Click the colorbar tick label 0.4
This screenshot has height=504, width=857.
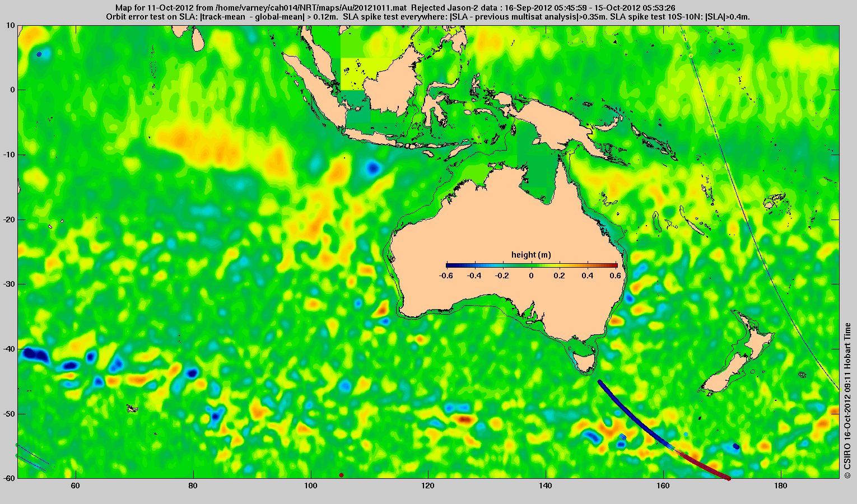pyautogui.click(x=589, y=276)
